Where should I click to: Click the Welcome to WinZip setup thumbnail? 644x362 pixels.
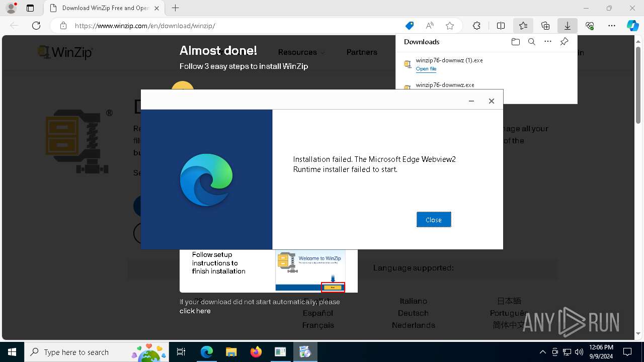[x=310, y=270]
